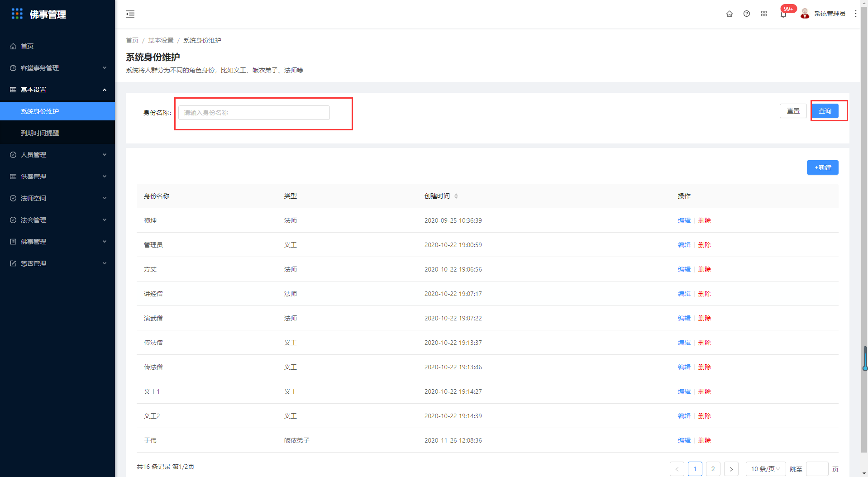Click the 慈善管理 edit icon
Viewport: 868px width, 477px height.
(13, 263)
